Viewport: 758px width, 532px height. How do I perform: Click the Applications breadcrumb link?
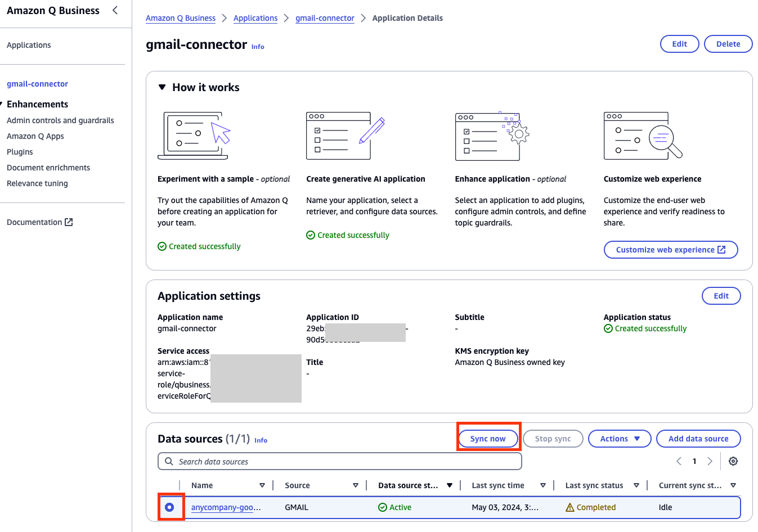(x=255, y=18)
